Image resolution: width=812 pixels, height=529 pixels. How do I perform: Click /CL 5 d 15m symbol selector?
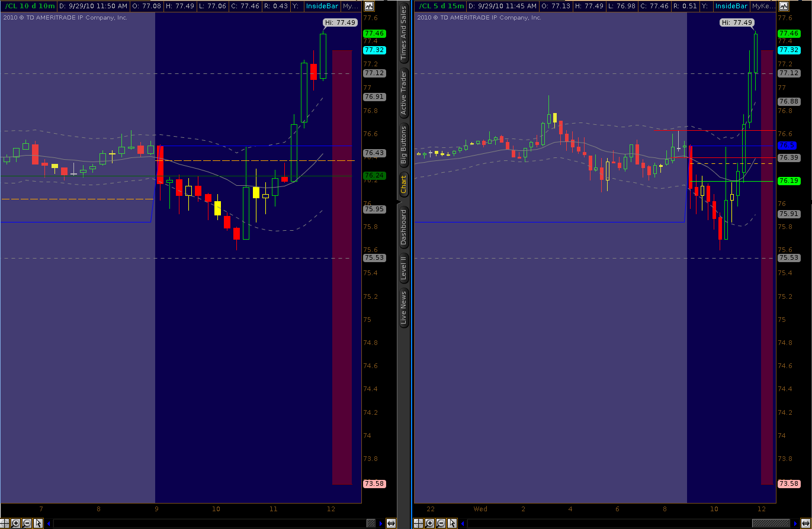441,6
